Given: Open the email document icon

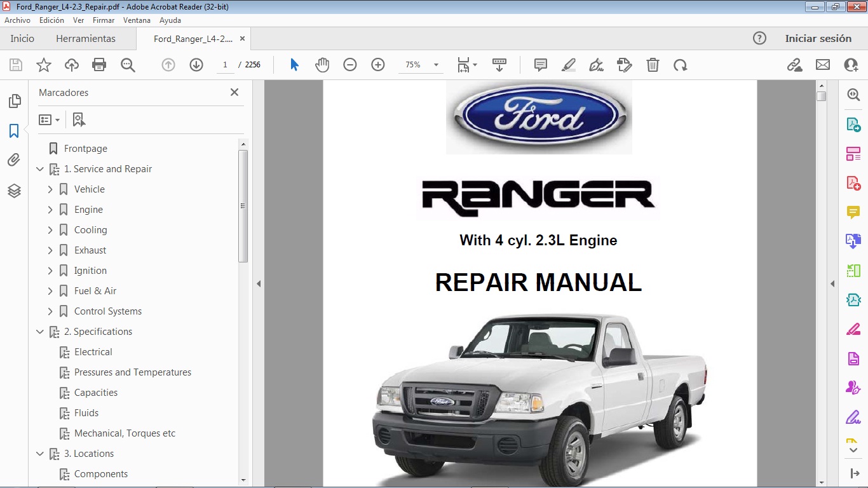Looking at the screenshot, I should click(822, 64).
